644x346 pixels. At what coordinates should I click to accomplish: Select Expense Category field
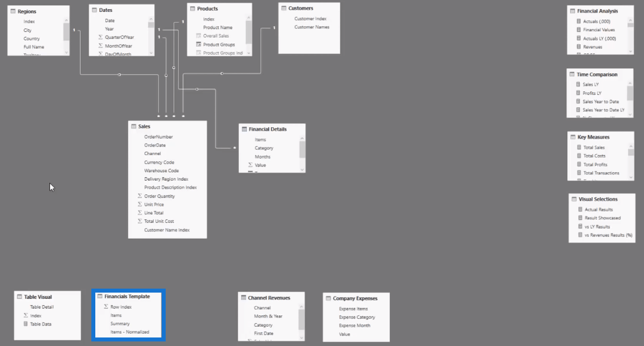pyautogui.click(x=357, y=317)
